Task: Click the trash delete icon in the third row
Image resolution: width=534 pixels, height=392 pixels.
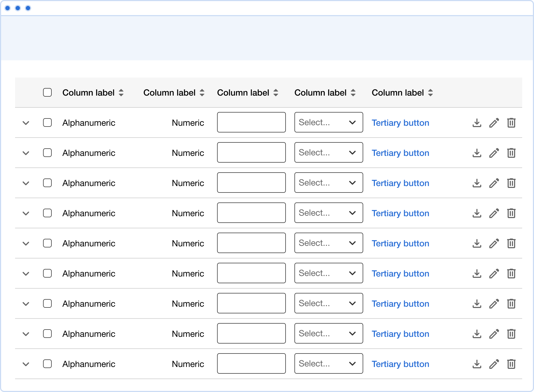Action: [511, 183]
